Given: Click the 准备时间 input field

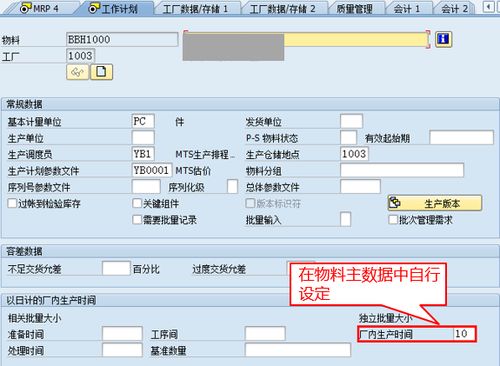Looking at the screenshot, I should (x=122, y=334).
